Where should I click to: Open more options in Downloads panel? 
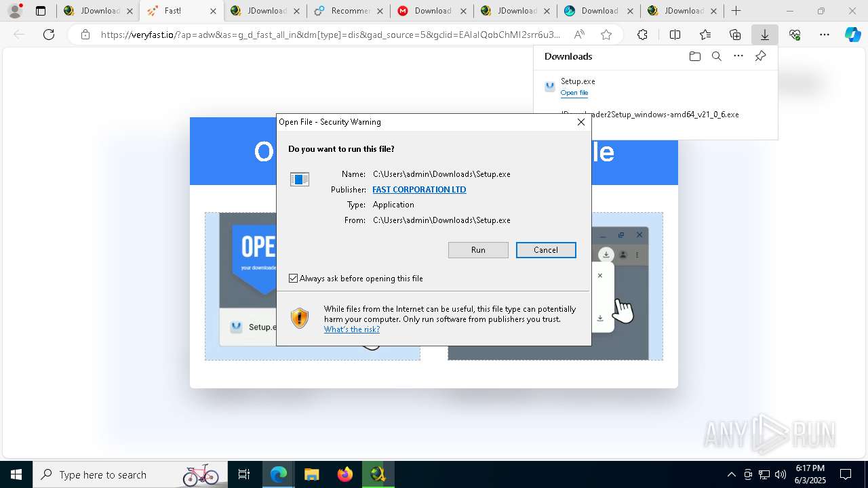pyautogui.click(x=738, y=56)
